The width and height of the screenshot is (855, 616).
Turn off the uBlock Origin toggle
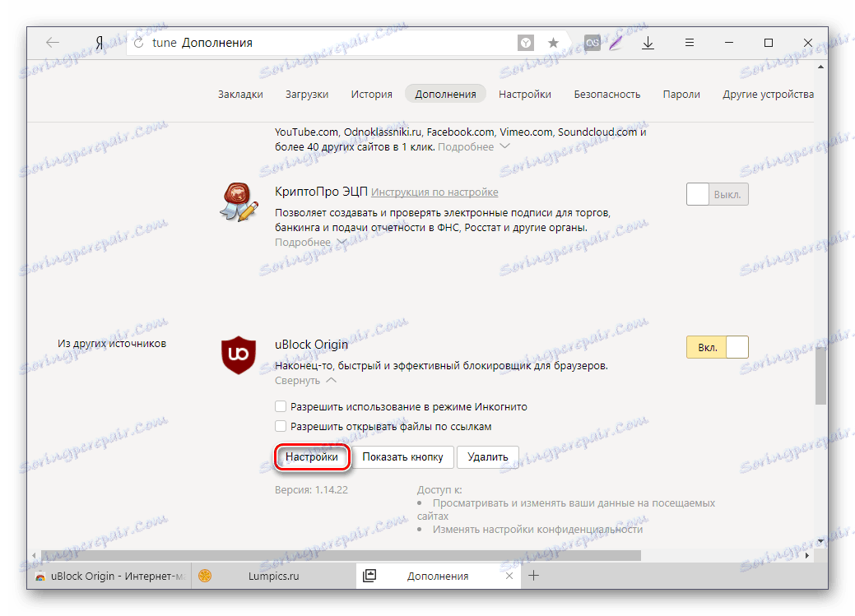(x=717, y=347)
